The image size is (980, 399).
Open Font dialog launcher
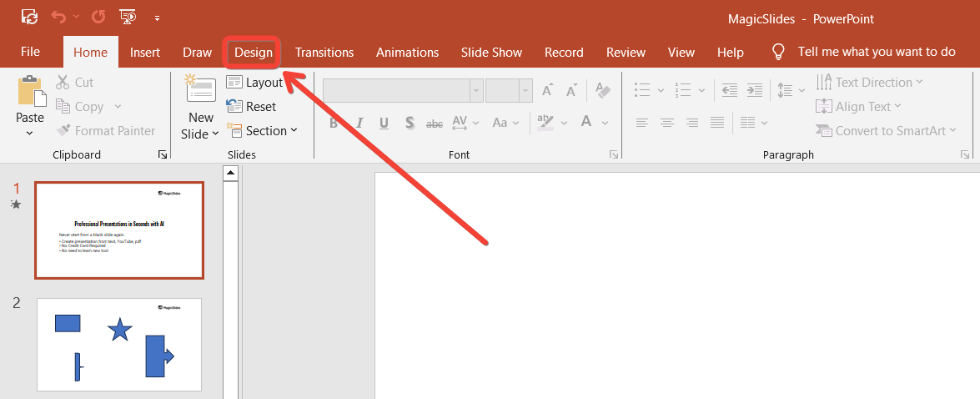tap(613, 154)
